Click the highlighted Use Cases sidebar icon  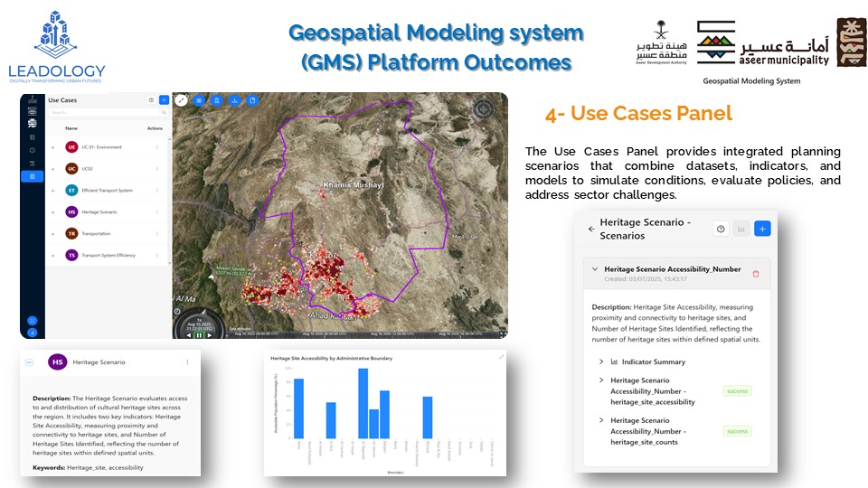point(33,176)
